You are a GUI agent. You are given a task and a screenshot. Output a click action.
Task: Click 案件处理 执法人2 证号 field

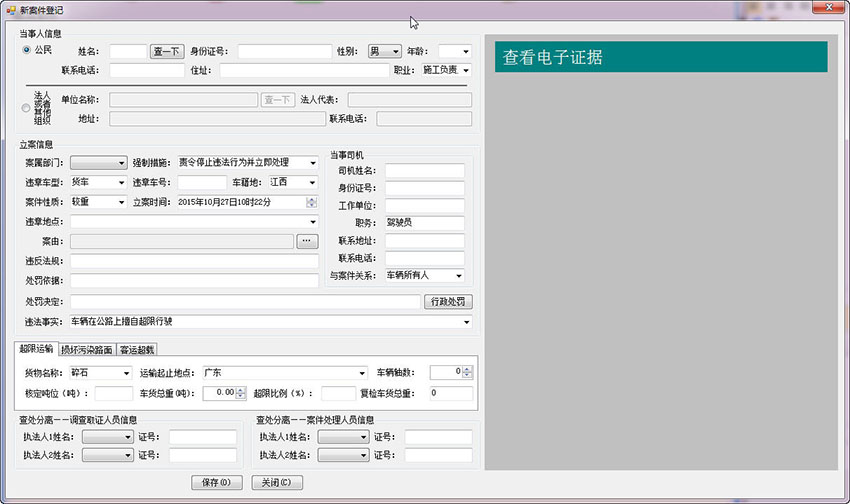tap(439, 455)
